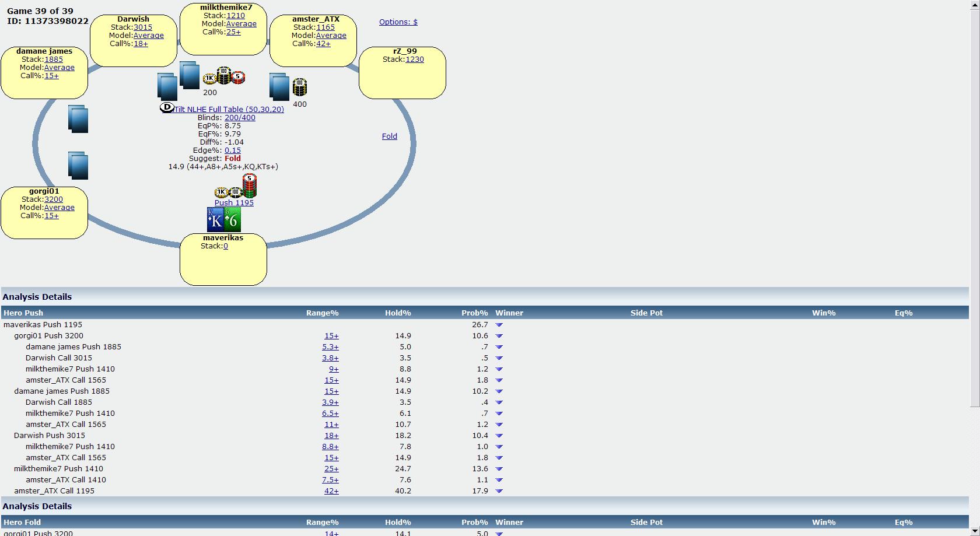Click the Fold action link

[389, 136]
